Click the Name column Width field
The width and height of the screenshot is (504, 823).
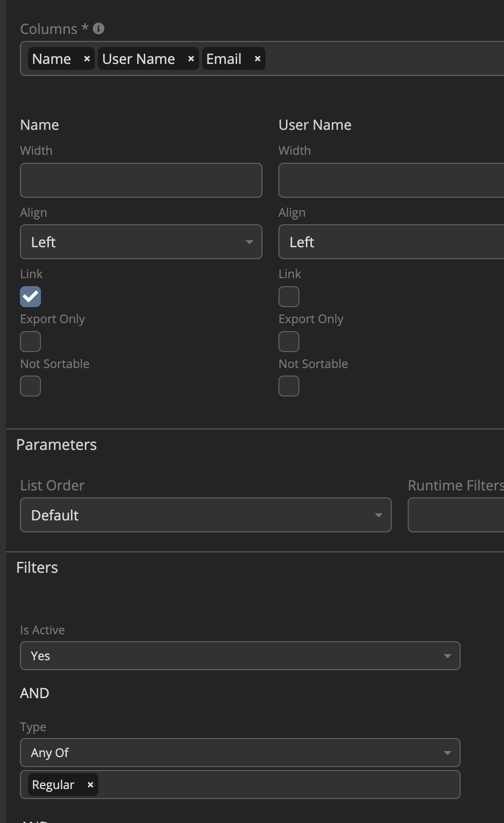[x=141, y=180]
